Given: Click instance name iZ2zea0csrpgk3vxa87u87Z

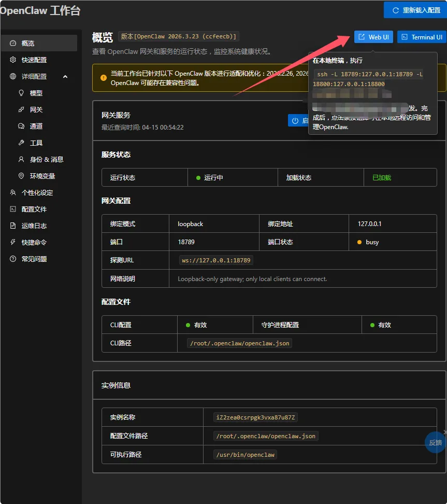Looking at the screenshot, I should click(x=255, y=417).
